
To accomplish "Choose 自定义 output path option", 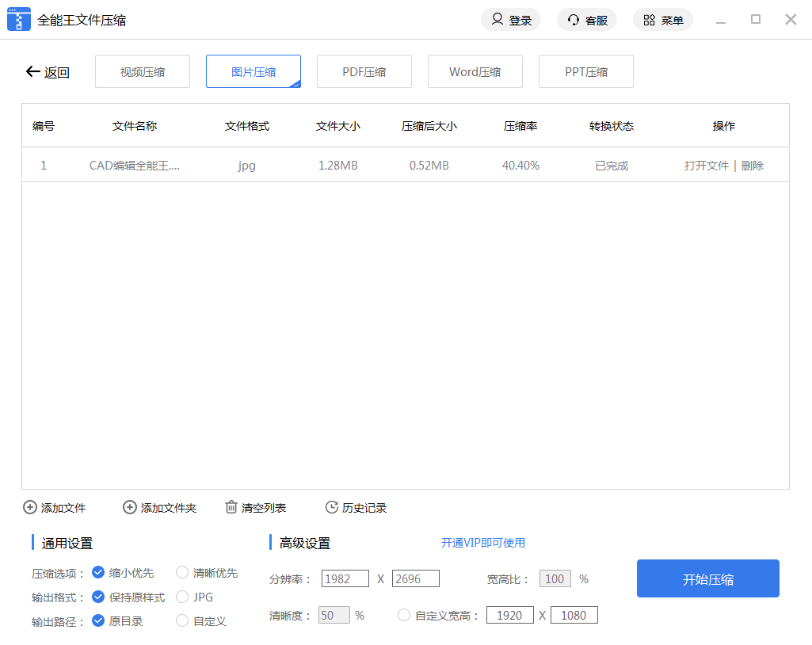I will point(182,620).
